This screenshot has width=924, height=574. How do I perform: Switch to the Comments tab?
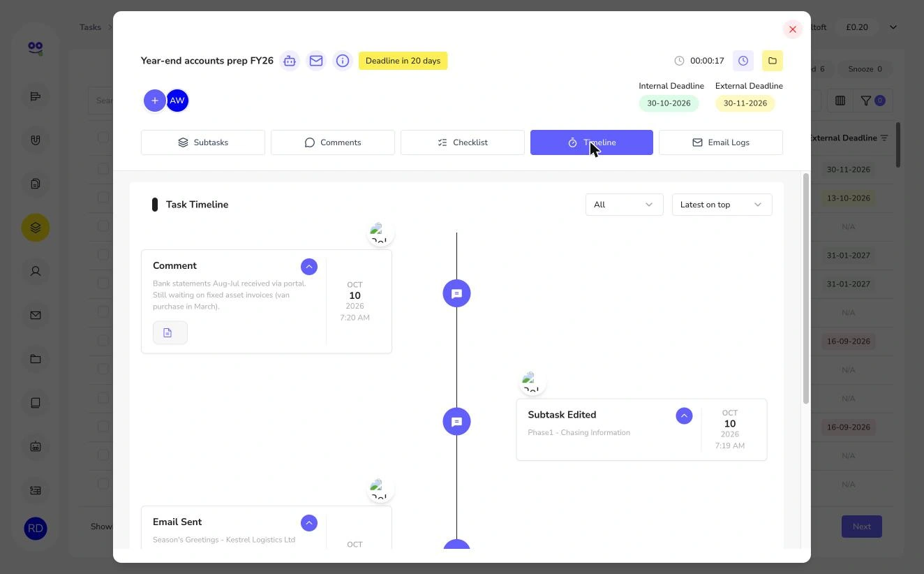click(x=333, y=142)
